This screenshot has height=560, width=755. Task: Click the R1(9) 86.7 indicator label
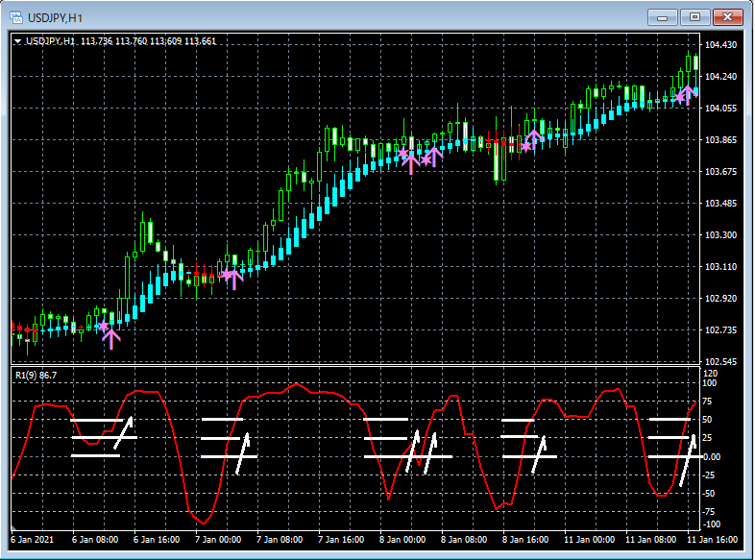[36, 375]
